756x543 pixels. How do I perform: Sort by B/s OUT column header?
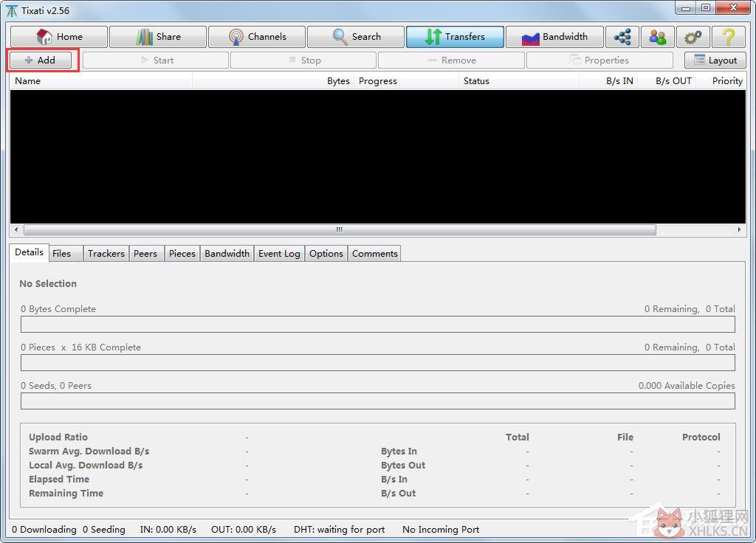(x=667, y=81)
